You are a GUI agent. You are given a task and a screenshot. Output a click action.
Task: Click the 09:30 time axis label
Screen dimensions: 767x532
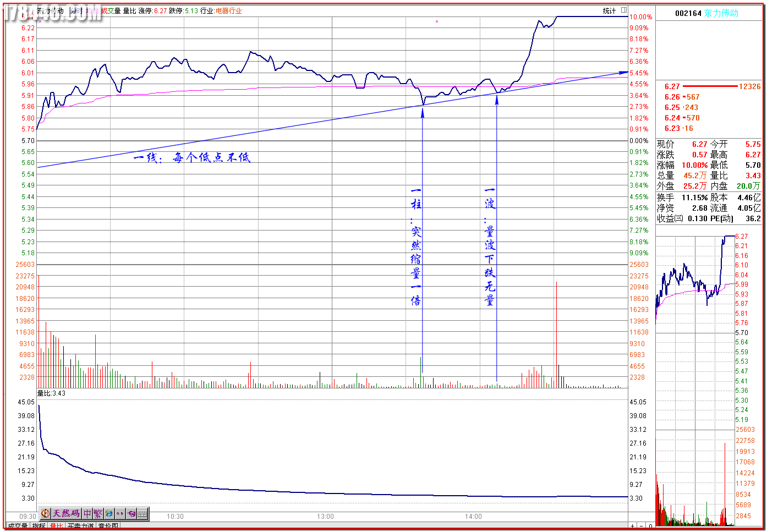28,517
